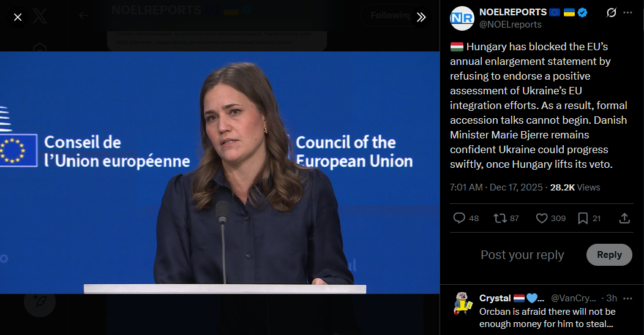This screenshot has width=644, height=335.
Task: Open NOELREPORTS profile avatar
Action: pos(462,18)
